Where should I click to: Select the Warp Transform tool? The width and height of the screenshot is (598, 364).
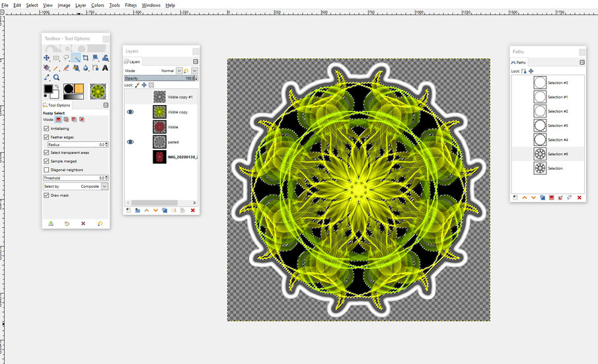pyautogui.click(x=105, y=58)
